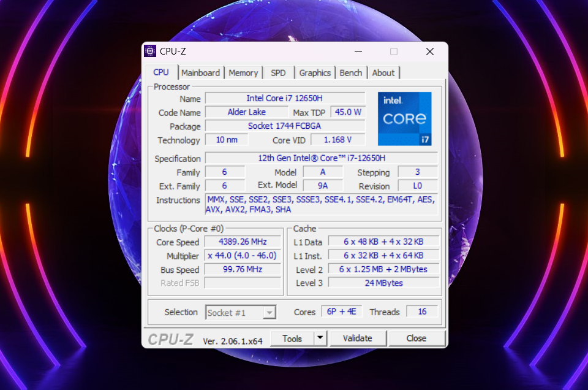Click the Model value A
This screenshot has width=588, height=390.
[x=323, y=172]
